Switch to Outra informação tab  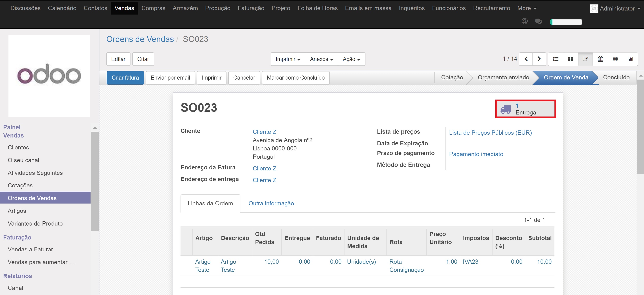pyautogui.click(x=271, y=203)
